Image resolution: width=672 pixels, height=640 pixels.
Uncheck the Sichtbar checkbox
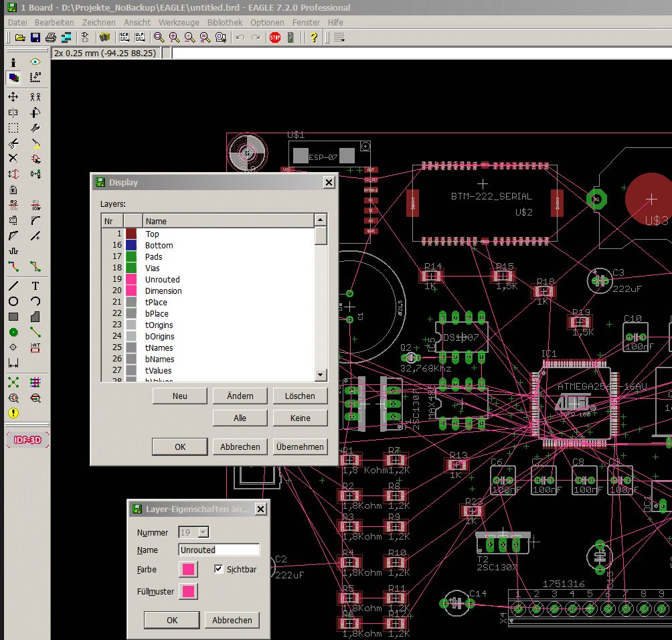(218, 569)
